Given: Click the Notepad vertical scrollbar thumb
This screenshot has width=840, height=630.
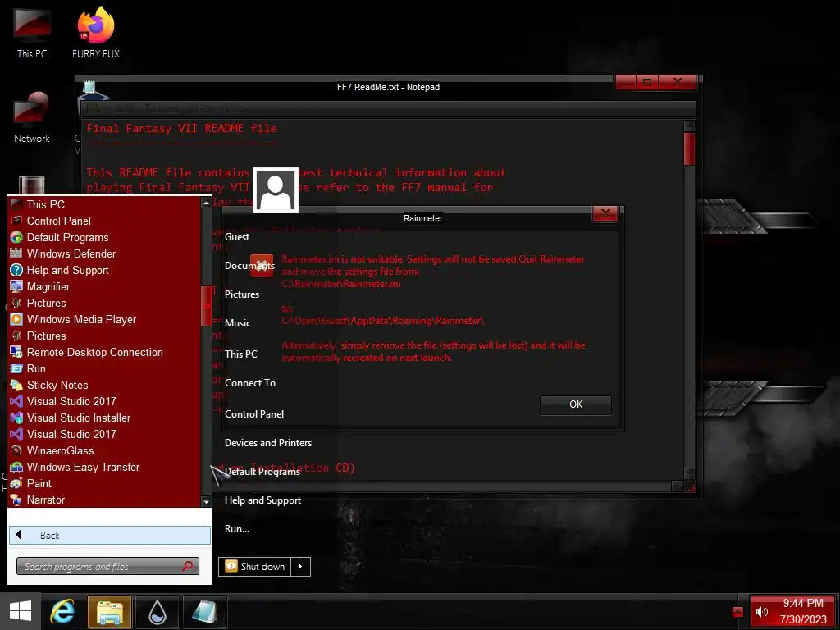Looking at the screenshot, I should tap(689, 148).
